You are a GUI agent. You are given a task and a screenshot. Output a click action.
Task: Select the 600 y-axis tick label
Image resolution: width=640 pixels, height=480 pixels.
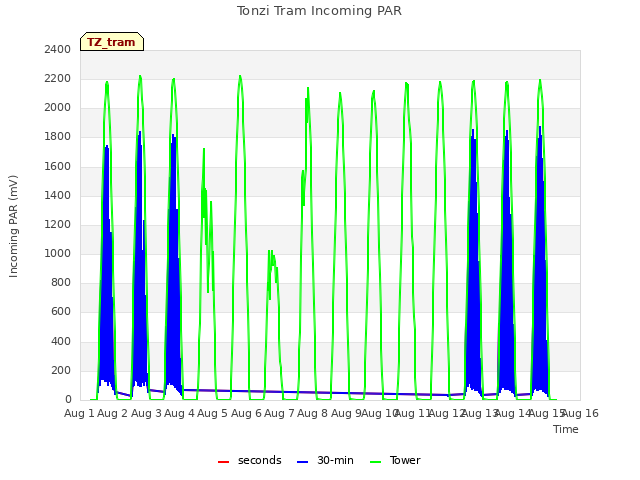coord(61,312)
